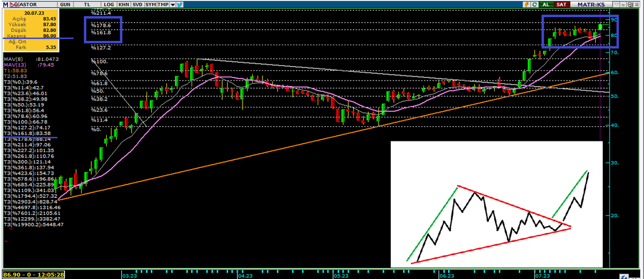
Task: Open the TMP templates button
Action: coord(164,4)
